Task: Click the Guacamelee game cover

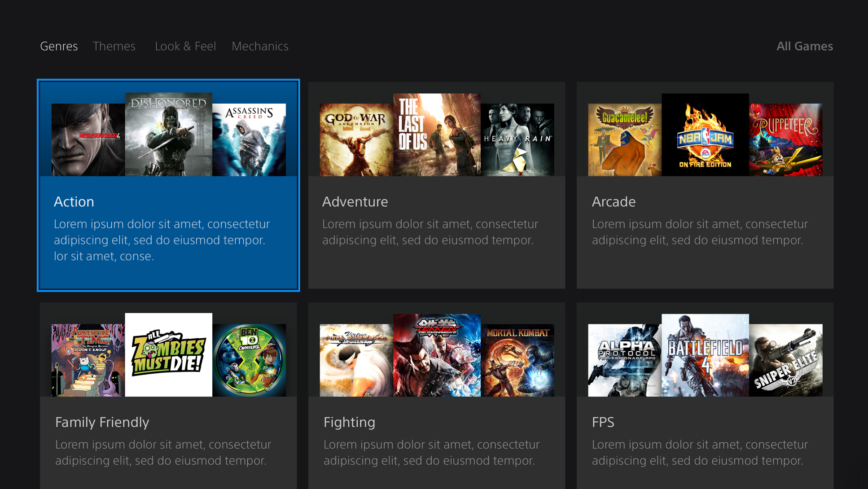Action: pos(624,140)
